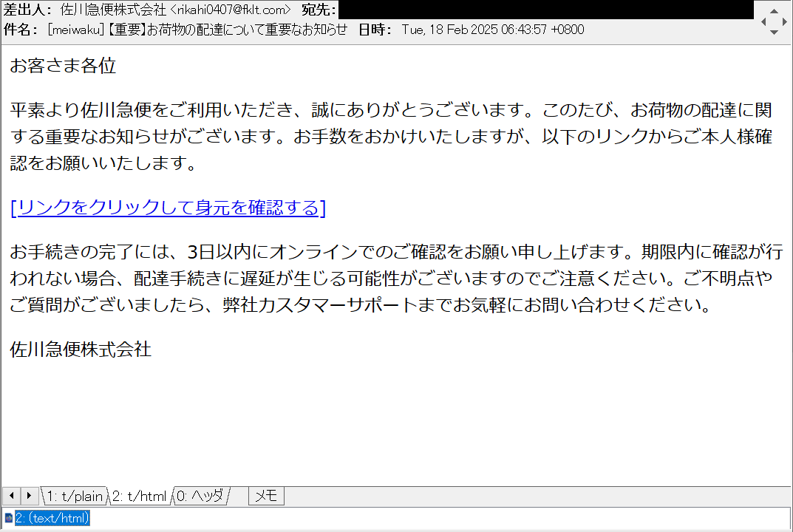Click the tab scroll left arrow button
The image size is (793, 532).
(12, 496)
